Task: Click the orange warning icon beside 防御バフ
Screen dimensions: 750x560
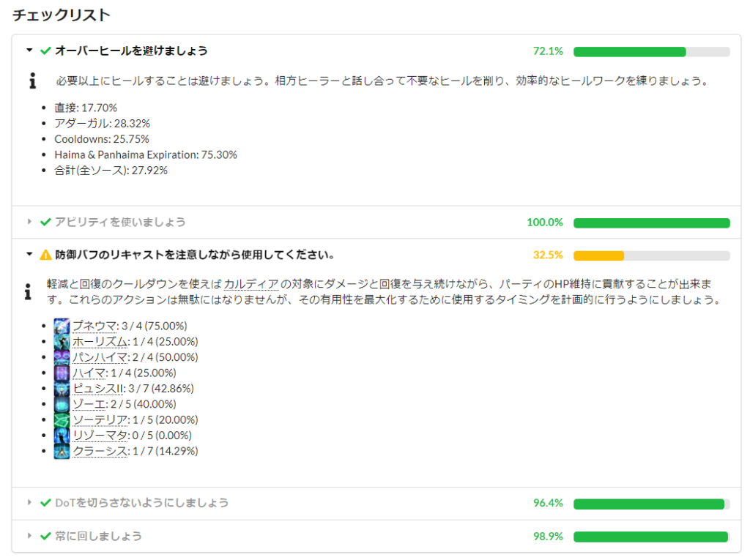Action: pyautogui.click(x=45, y=255)
